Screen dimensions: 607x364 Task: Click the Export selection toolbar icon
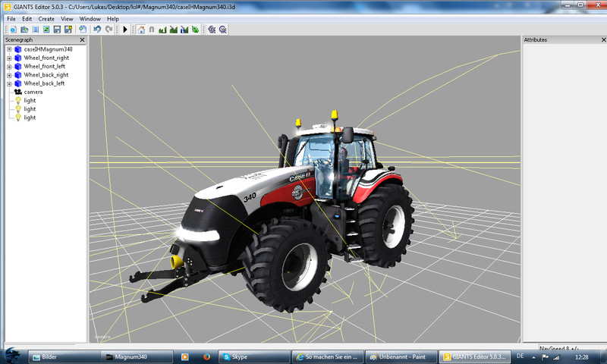[83, 30]
